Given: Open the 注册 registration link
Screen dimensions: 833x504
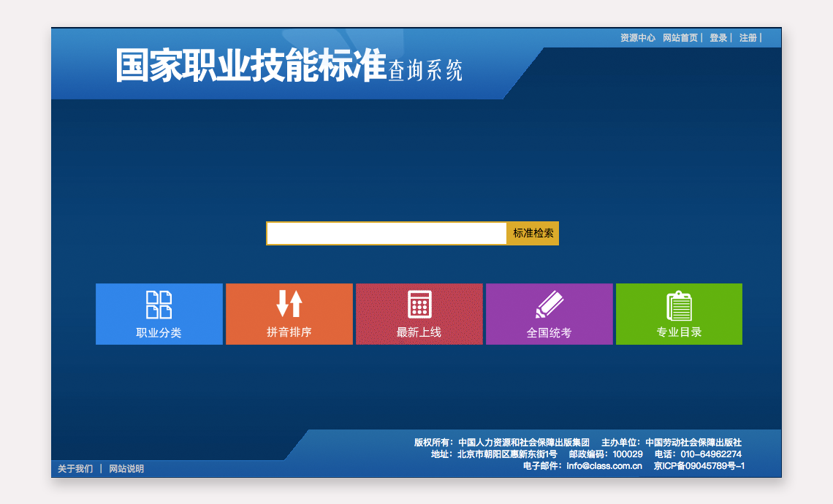Looking at the screenshot, I should click(748, 38).
